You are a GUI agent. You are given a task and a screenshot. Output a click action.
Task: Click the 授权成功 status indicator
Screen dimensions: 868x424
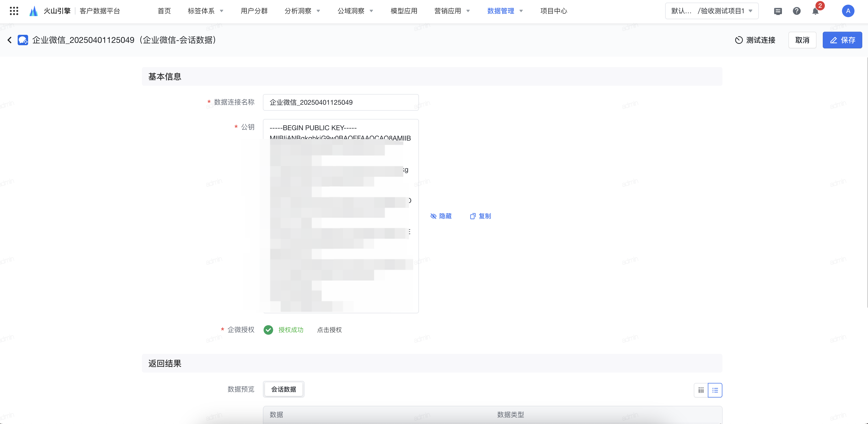tap(283, 330)
